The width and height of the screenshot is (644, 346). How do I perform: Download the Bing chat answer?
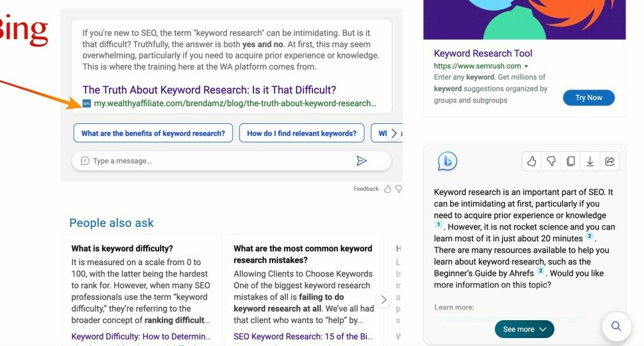pyautogui.click(x=590, y=161)
